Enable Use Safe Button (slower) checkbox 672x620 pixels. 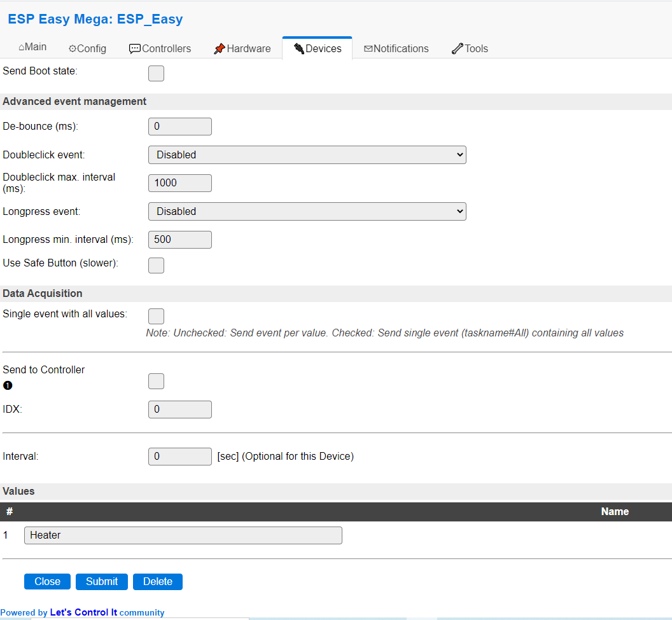click(x=156, y=265)
